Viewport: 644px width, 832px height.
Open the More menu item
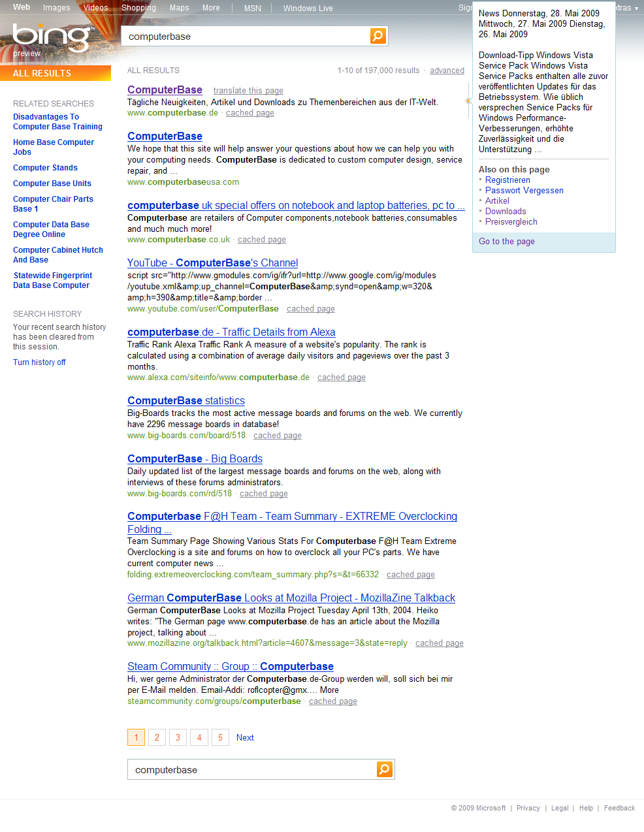click(x=211, y=8)
